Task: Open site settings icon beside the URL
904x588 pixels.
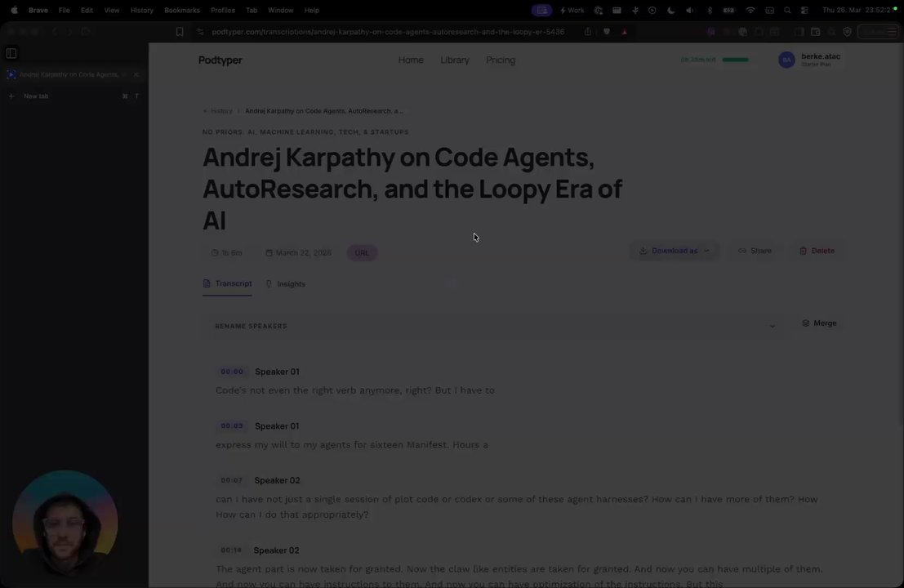Action: point(200,32)
